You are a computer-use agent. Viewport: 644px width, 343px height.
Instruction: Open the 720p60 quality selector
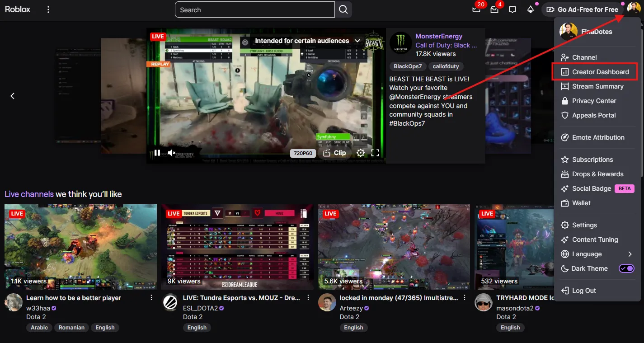coord(303,153)
